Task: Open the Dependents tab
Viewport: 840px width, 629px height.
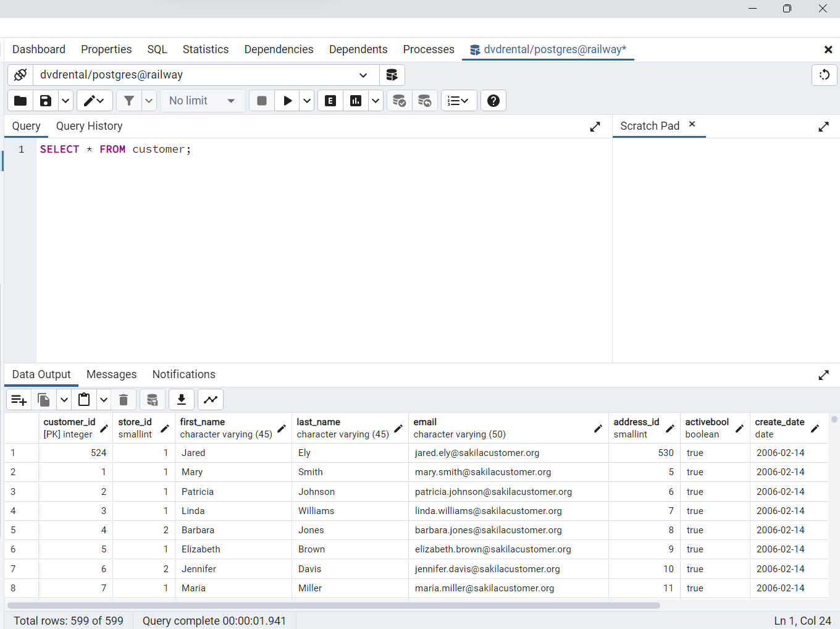Action: pos(358,49)
